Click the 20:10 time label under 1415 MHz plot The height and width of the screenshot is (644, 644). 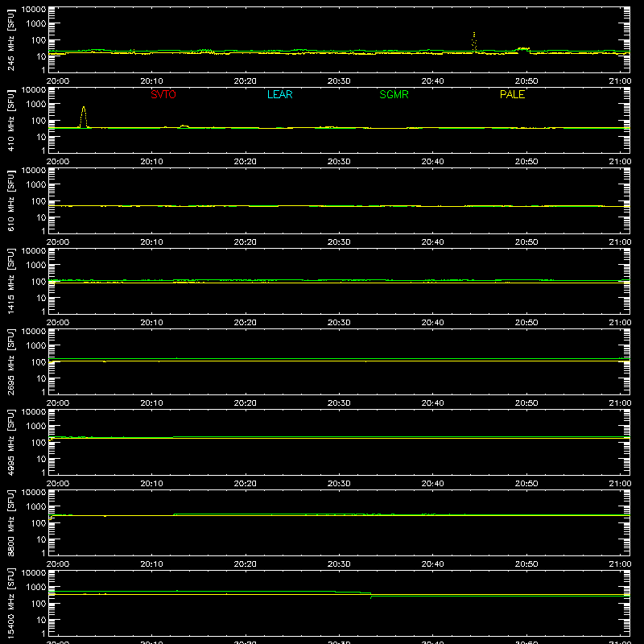[x=151, y=323]
